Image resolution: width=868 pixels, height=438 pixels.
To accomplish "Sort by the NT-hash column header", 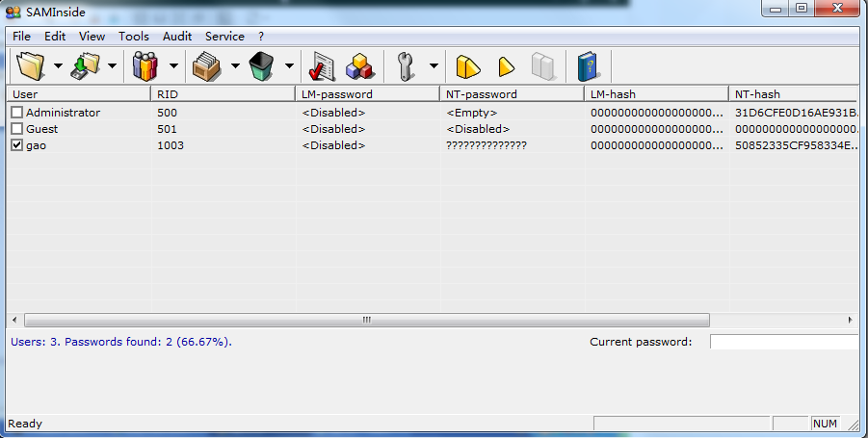I will tap(795, 94).
